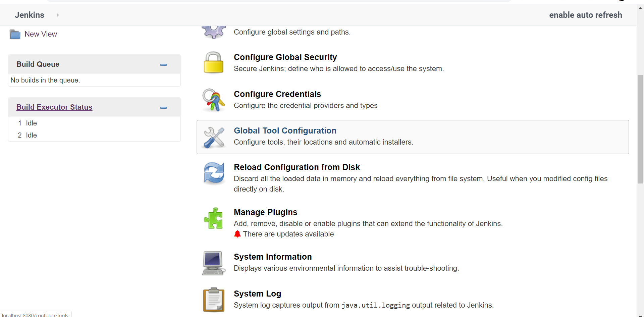Screen dimensions: 644x317
Task: Click the Configure System gear icon
Action: 214,32
